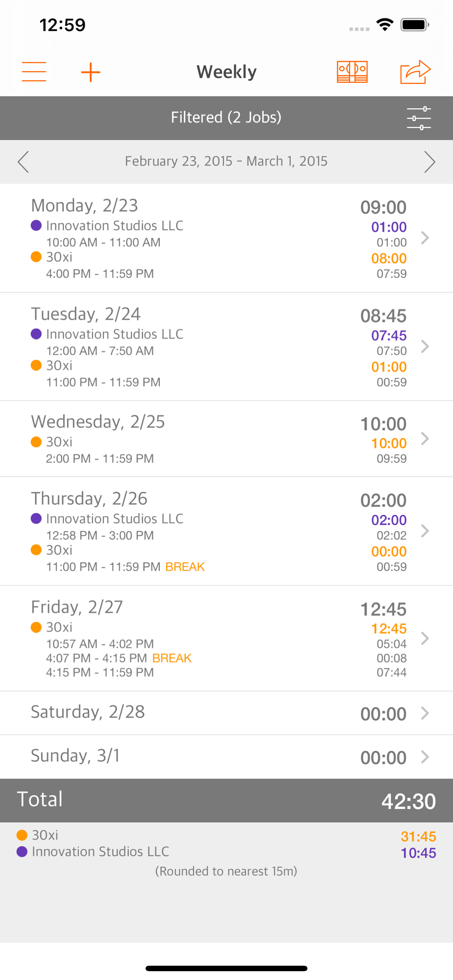Open the filter sliders icon

click(419, 118)
